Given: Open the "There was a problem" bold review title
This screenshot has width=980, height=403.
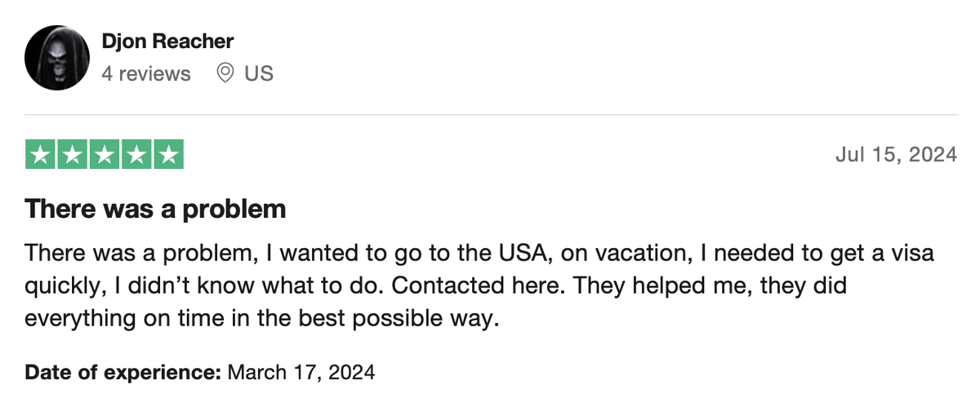Looking at the screenshot, I should [x=155, y=210].
